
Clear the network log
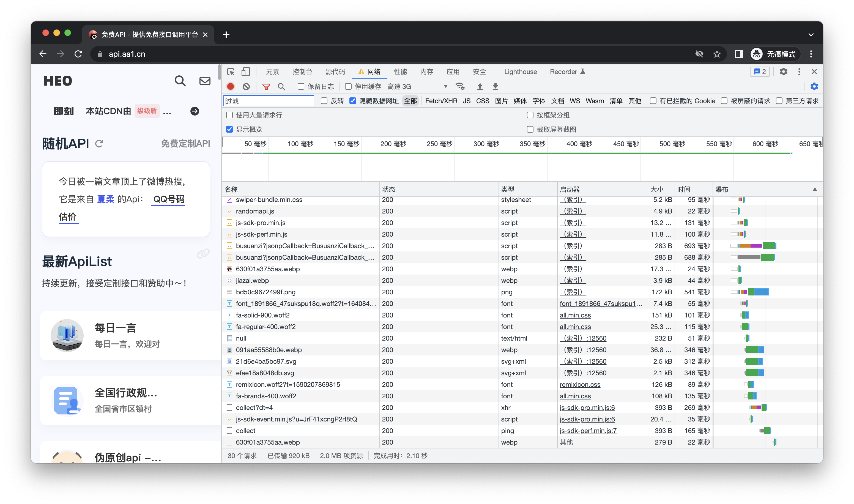[x=246, y=87]
